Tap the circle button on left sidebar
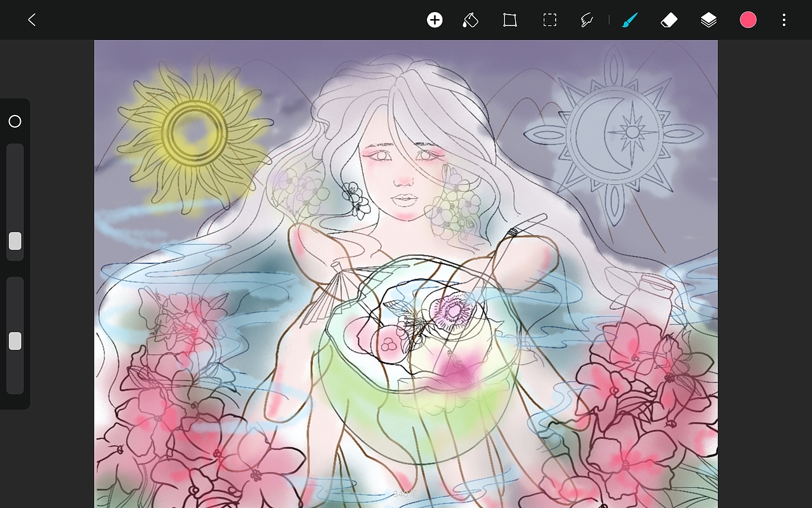The width and height of the screenshot is (812, 508). 15,121
